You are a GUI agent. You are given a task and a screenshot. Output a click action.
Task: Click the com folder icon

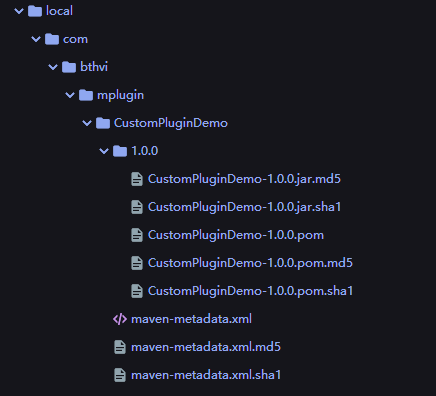click(x=52, y=39)
